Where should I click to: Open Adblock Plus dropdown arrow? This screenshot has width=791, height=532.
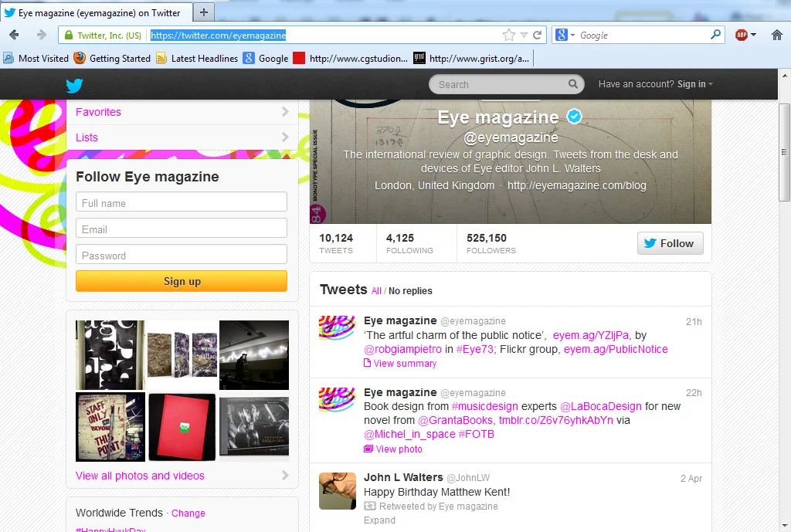pos(754,35)
